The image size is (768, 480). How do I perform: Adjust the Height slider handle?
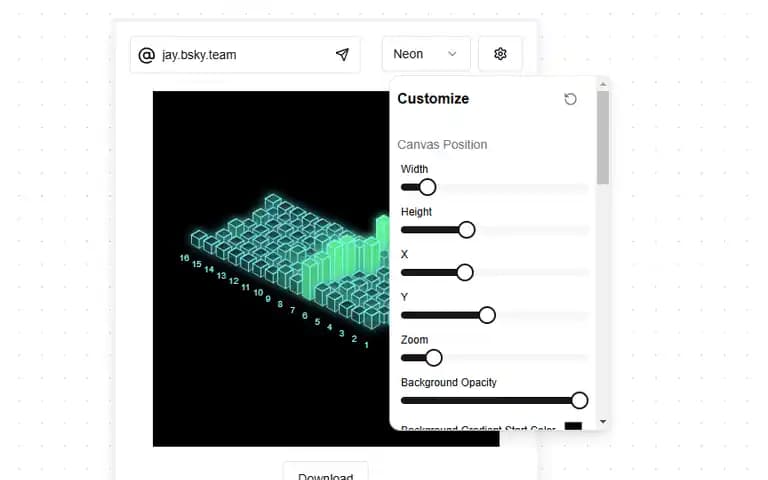(x=466, y=230)
